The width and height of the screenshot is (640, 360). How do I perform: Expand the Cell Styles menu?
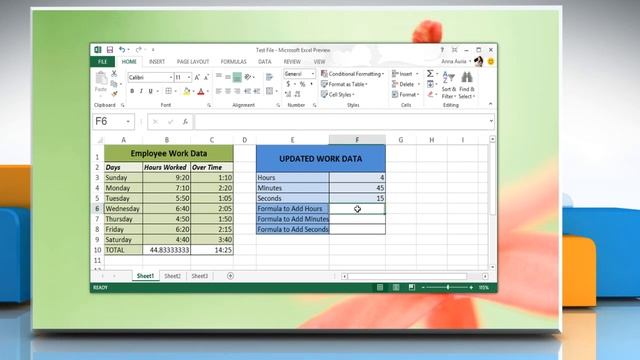338,94
